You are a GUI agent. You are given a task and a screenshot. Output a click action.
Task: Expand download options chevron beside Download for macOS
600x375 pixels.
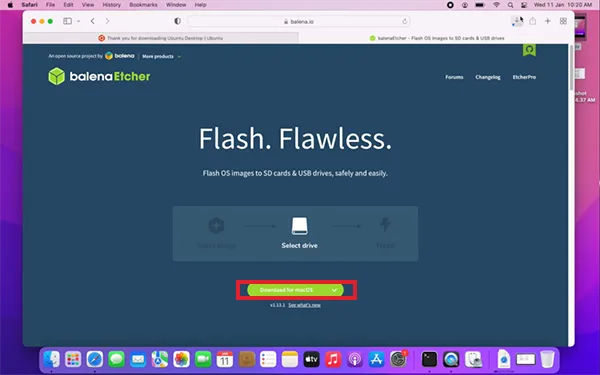(334, 290)
